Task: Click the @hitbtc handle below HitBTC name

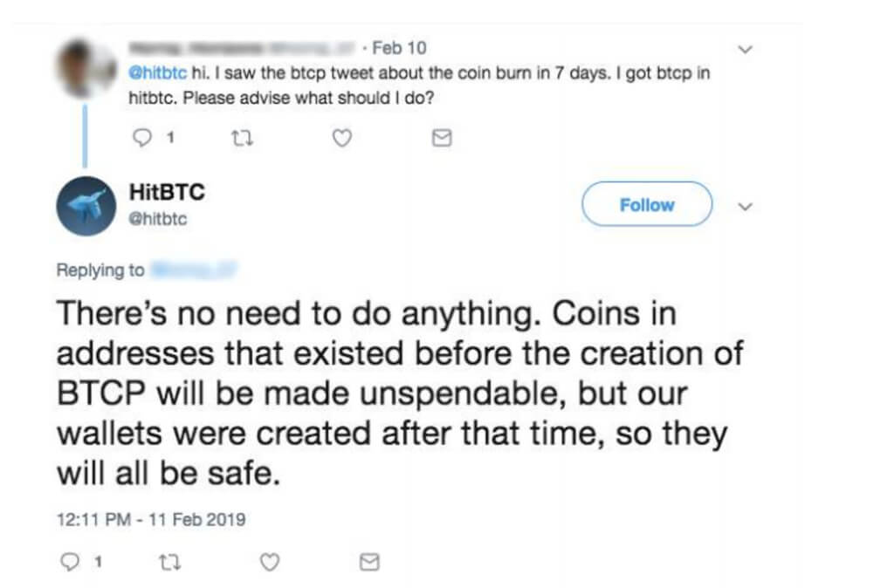Action: [157, 220]
